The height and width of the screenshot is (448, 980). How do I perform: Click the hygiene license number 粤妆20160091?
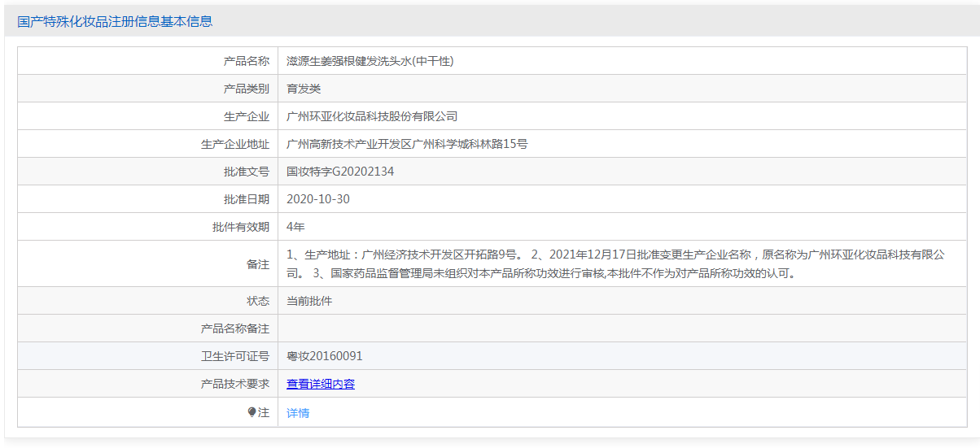pos(325,356)
